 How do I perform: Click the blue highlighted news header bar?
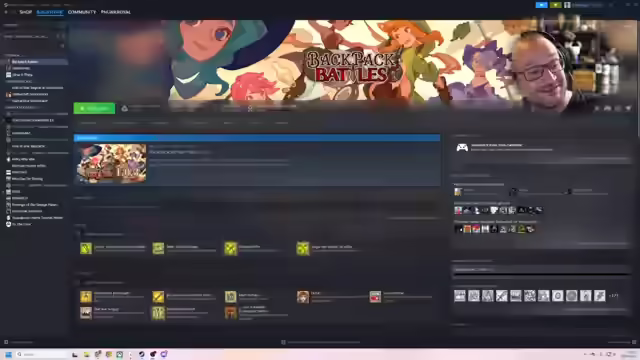[x=257, y=138]
